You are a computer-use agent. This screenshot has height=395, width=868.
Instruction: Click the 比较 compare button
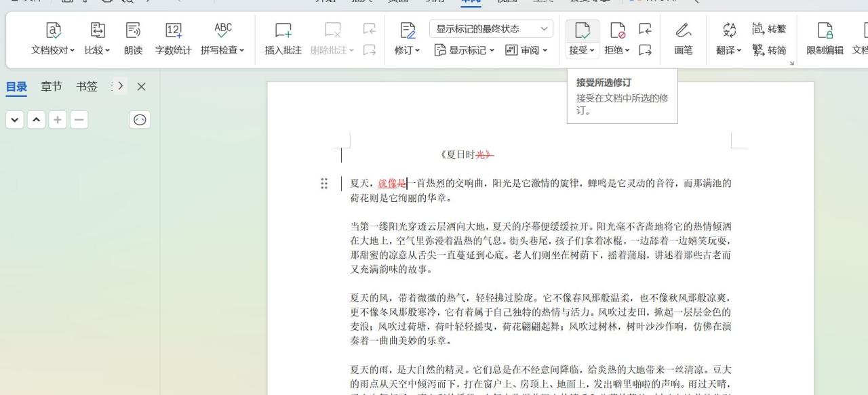[x=96, y=39]
